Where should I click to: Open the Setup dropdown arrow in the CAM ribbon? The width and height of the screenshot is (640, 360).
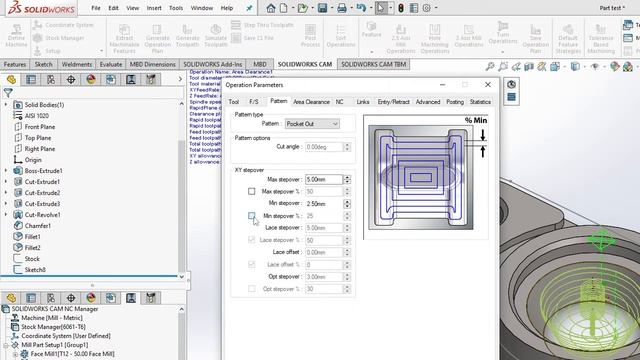point(101,51)
